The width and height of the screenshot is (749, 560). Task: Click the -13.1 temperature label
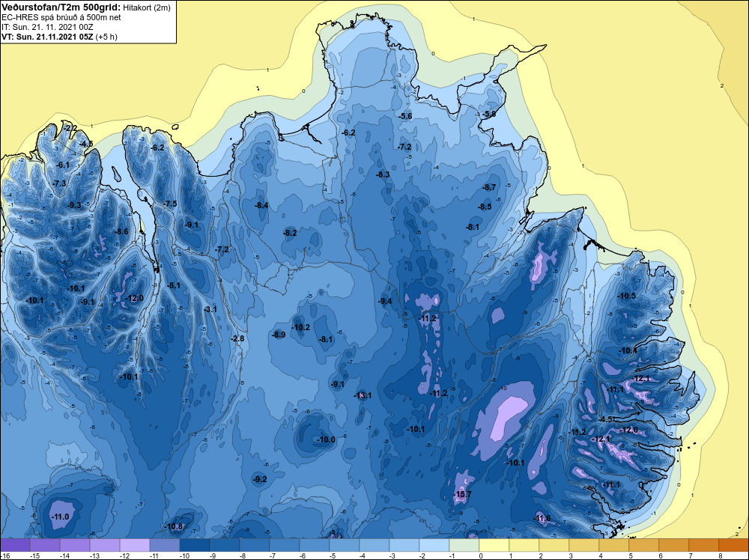click(x=363, y=395)
